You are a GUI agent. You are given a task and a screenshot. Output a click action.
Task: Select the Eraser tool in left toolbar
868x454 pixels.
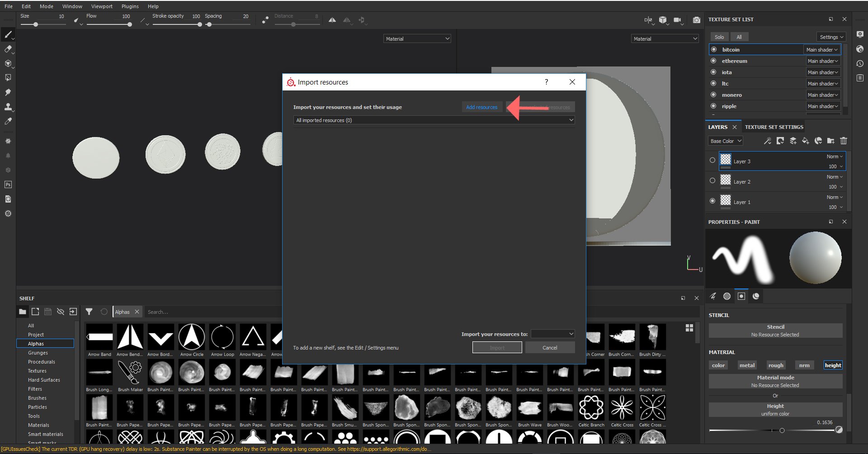pos(8,49)
